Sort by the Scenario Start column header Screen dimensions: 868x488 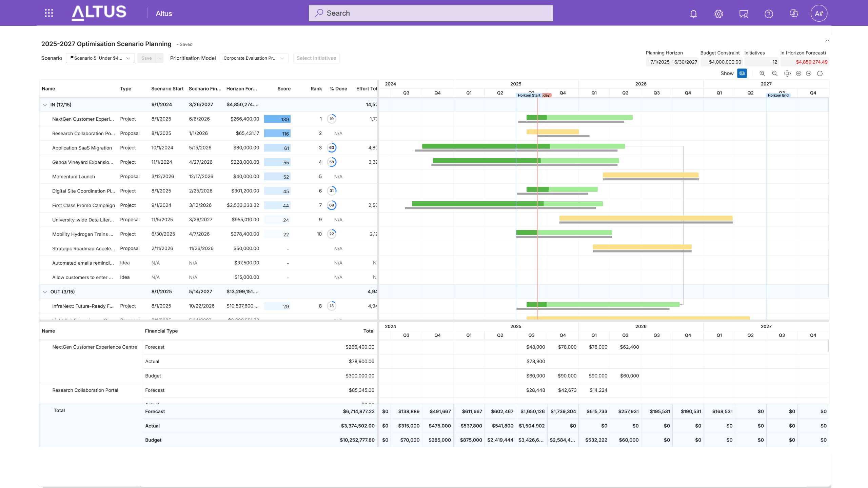click(167, 89)
